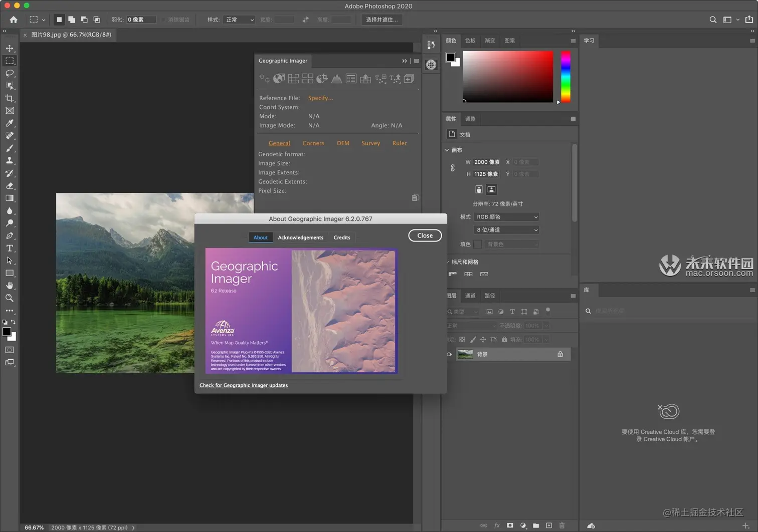Open the Home screen icon

click(x=14, y=20)
